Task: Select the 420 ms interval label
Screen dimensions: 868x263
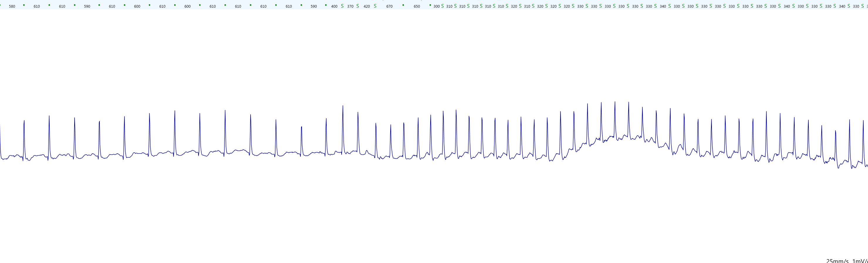Action: (367, 6)
